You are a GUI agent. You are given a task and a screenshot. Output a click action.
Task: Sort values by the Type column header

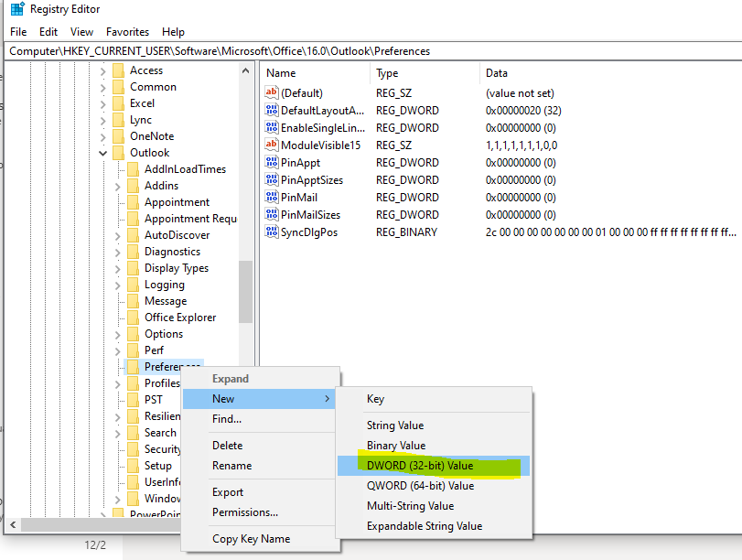coord(387,73)
